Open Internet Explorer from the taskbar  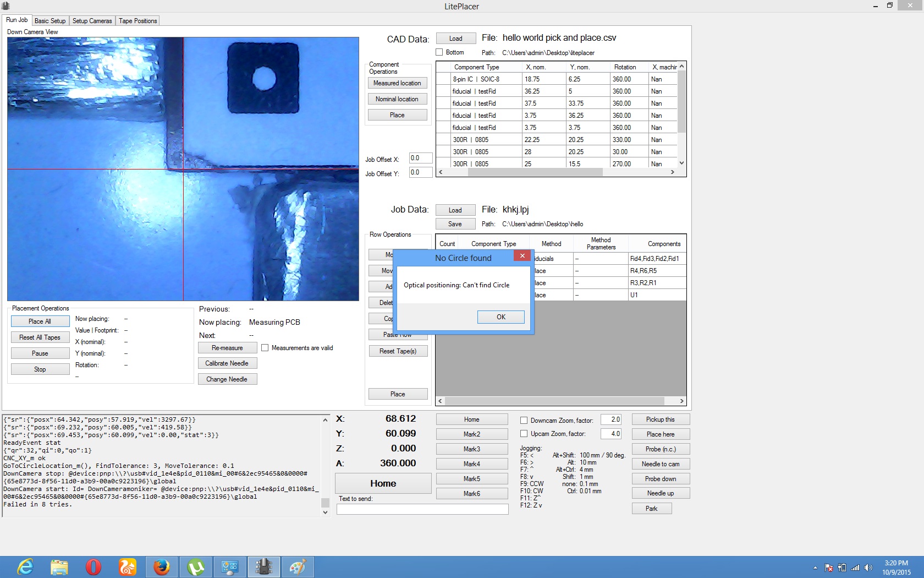pyautogui.click(x=25, y=566)
